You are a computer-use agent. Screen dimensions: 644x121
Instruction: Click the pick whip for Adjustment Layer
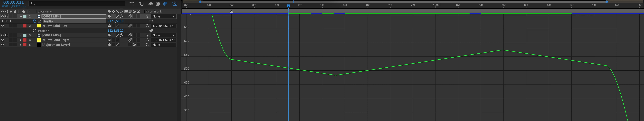pos(147,45)
